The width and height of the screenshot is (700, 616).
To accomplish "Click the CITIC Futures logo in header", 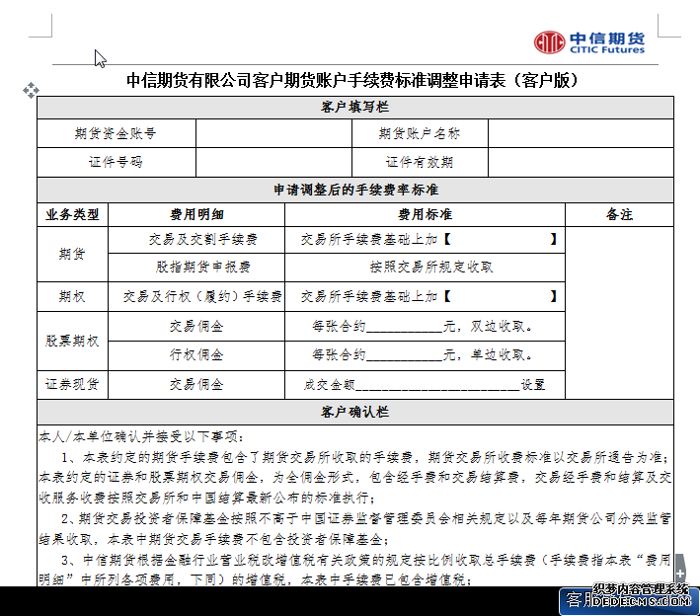I will point(589,42).
